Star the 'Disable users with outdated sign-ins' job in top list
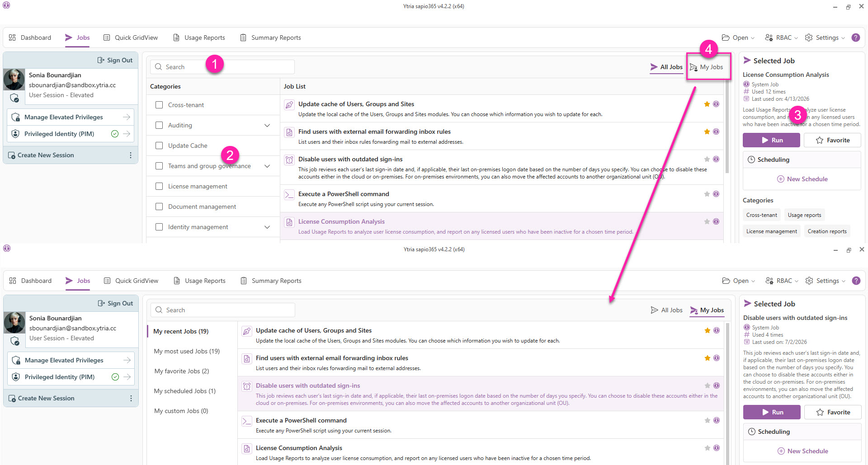 click(x=707, y=159)
